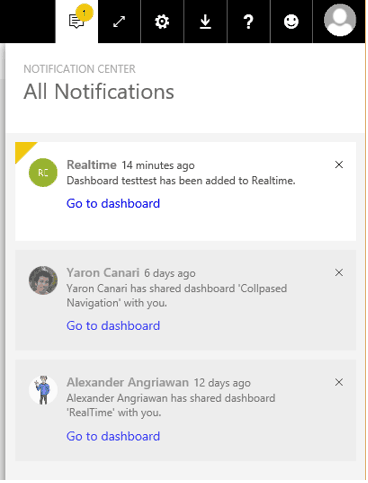Click the yellow number 1 notification badge
The width and height of the screenshot is (368, 483).
click(84, 13)
